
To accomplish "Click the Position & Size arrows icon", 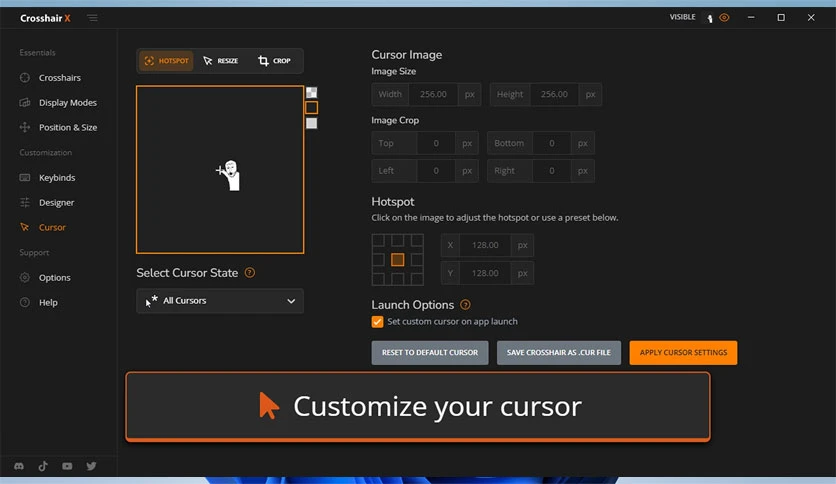I will coord(25,127).
